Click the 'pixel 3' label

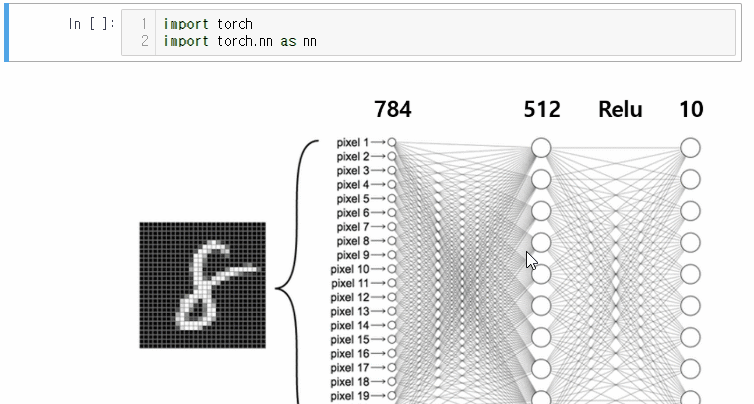tap(352, 170)
